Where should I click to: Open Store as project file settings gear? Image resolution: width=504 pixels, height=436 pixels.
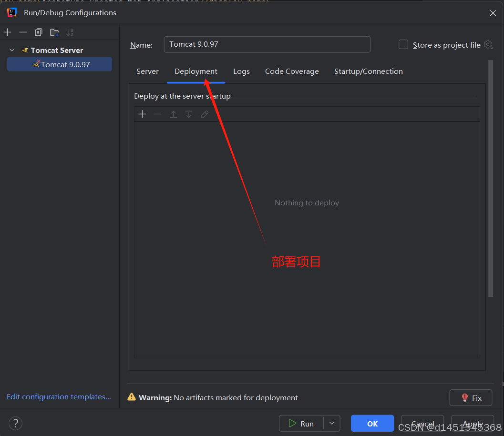488,45
